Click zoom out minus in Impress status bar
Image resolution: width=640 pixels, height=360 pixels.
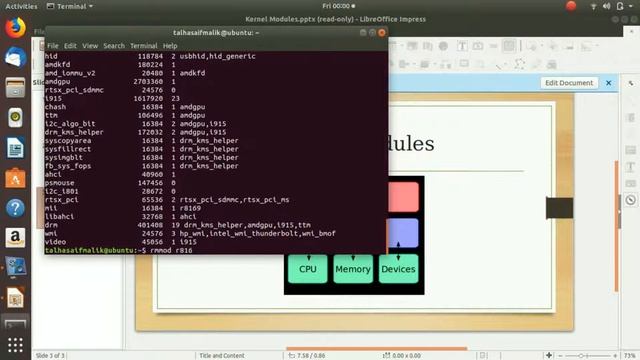click(560, 356)
